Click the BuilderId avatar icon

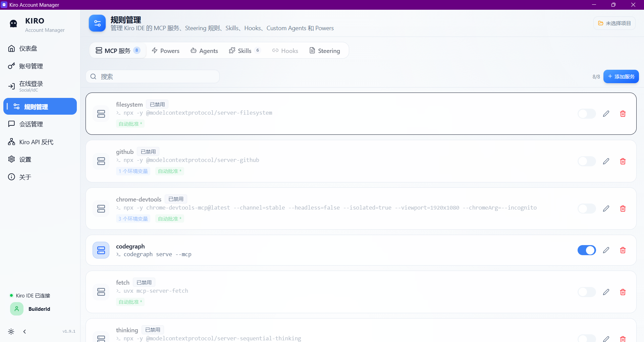17,309
